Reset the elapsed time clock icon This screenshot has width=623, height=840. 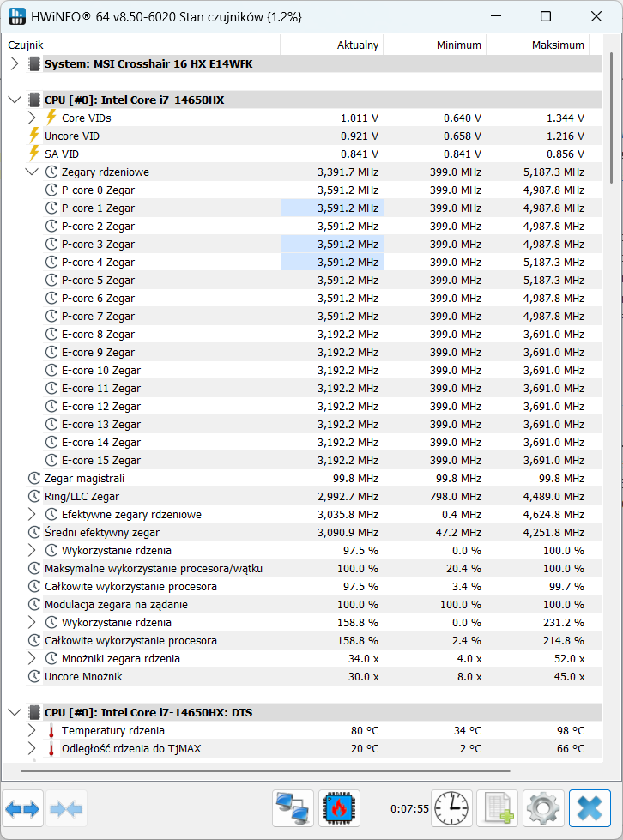coord(451,808)
